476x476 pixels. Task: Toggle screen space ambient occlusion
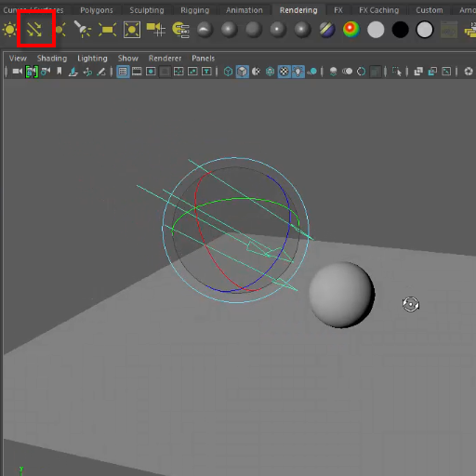(334, 72)
